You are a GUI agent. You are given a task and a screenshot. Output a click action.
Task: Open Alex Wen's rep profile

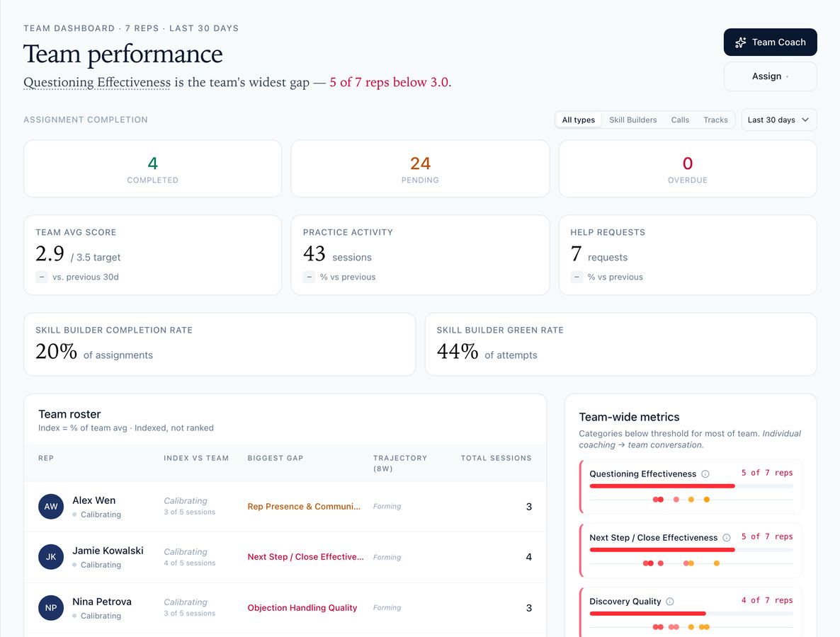point(93,500)
